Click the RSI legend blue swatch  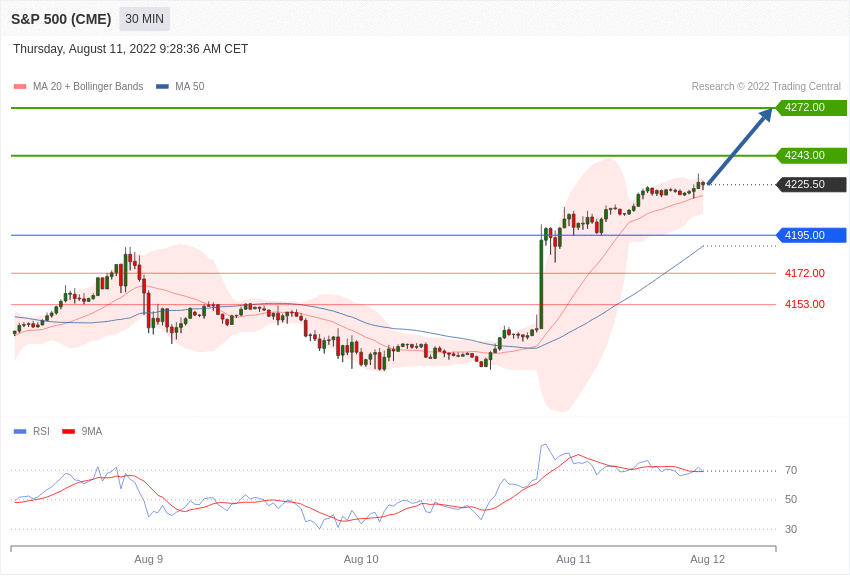pyautogui.click(x=20, y=432)
